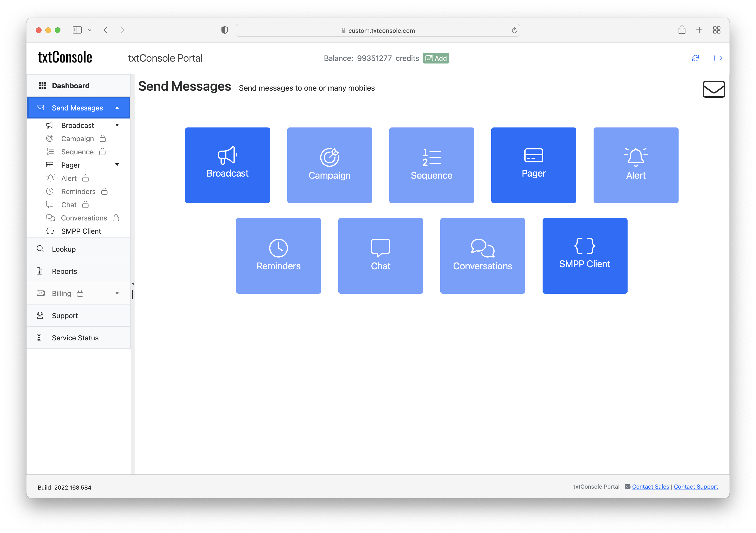Click the browser address bar
This screenshot has width=756, height=533.
(x=378, y=30)
